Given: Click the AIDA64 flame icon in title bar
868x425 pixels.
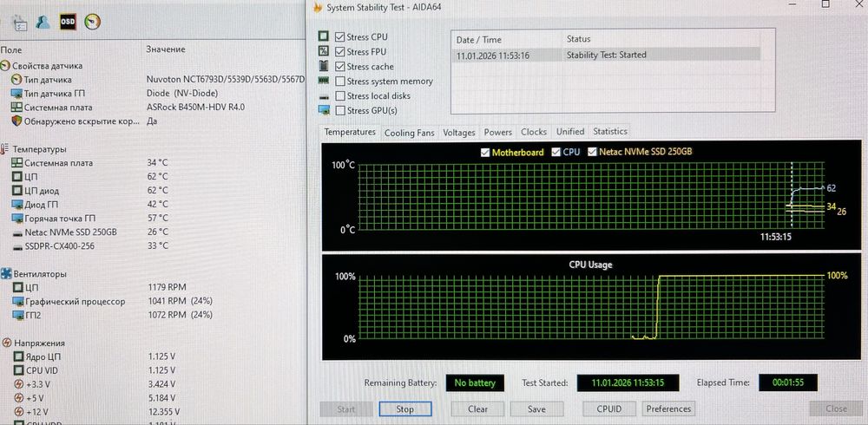Looking at the screenshot, I should [x=317, y=7].
